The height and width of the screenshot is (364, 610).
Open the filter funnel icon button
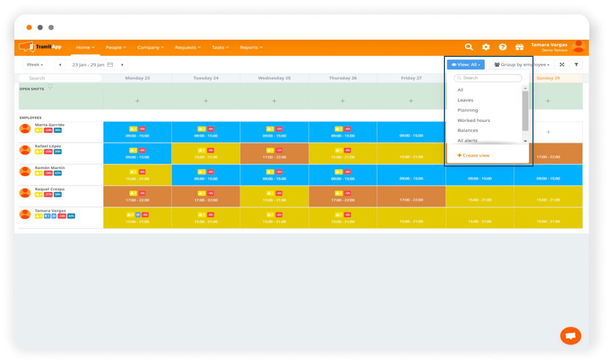(576, 65)
